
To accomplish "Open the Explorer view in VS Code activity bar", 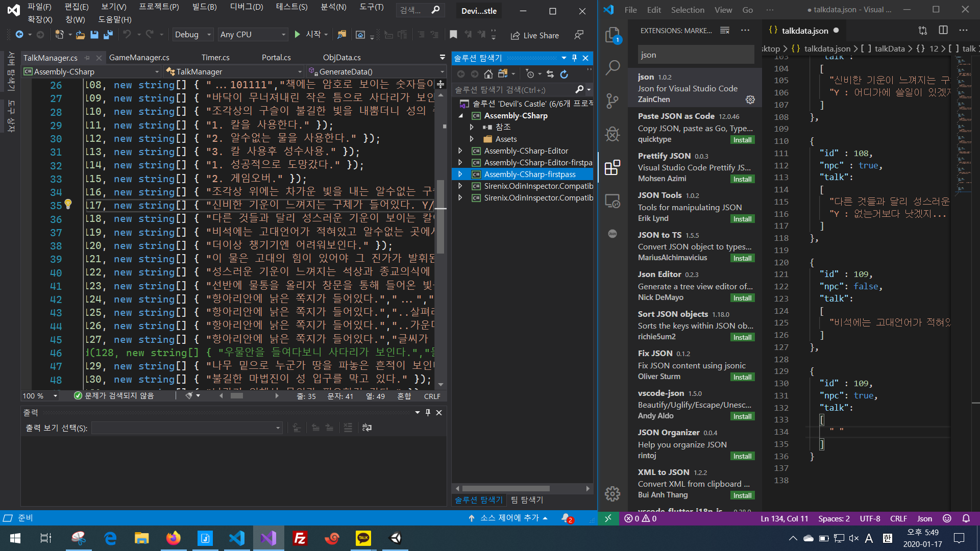I will [612, 35].
